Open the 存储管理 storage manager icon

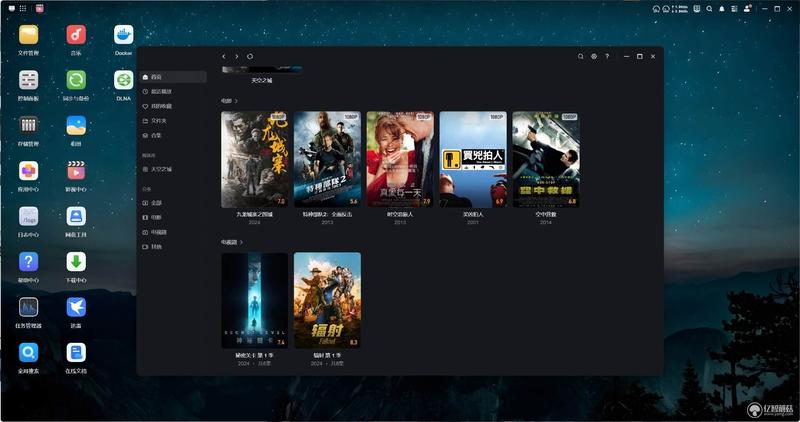29,126
